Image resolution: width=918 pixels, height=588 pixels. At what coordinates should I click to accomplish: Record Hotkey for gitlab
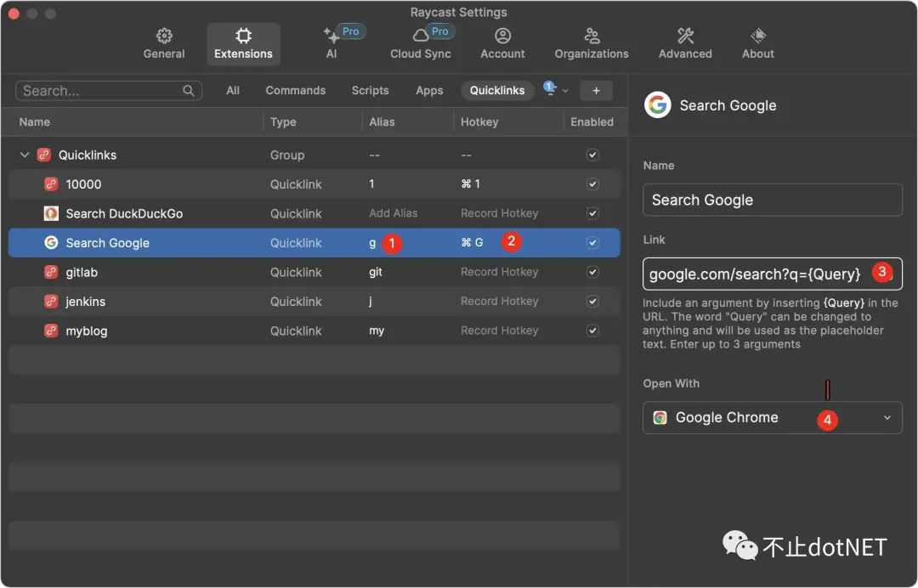(500, 272)
